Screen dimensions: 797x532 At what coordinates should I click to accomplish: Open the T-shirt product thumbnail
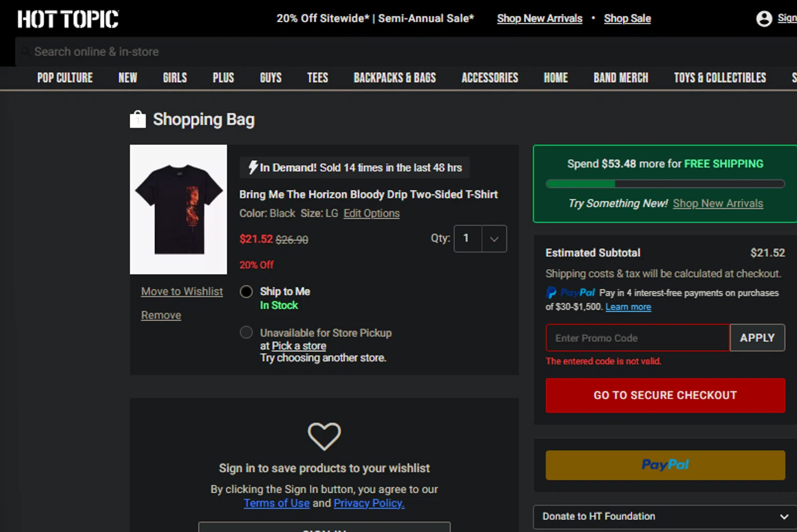179,210
